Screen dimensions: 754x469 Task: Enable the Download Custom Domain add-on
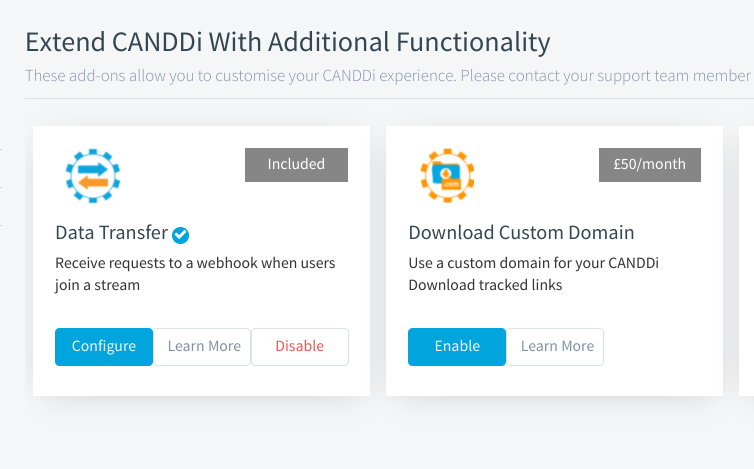tap(457, 347)
